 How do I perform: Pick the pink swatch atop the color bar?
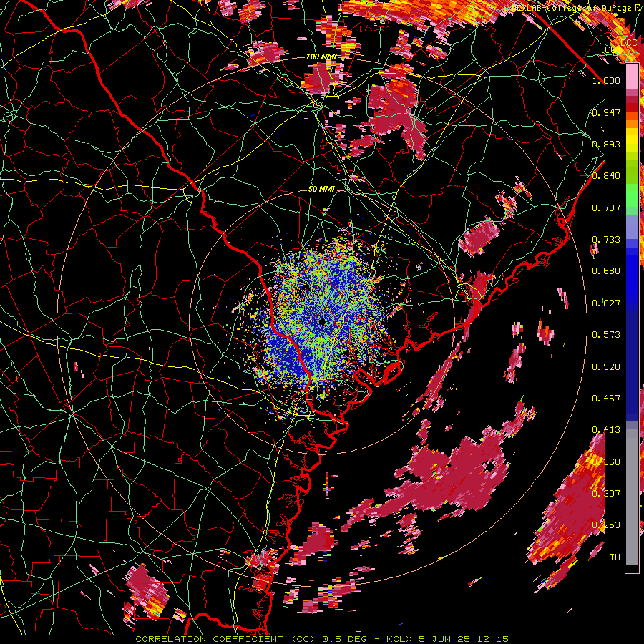(x=632, y=77)
